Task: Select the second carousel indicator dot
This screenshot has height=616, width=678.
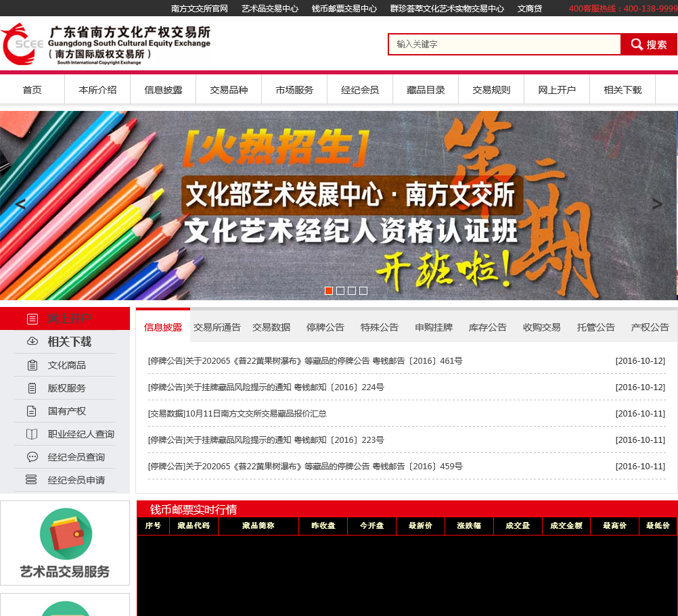Action: coord(340,291)
